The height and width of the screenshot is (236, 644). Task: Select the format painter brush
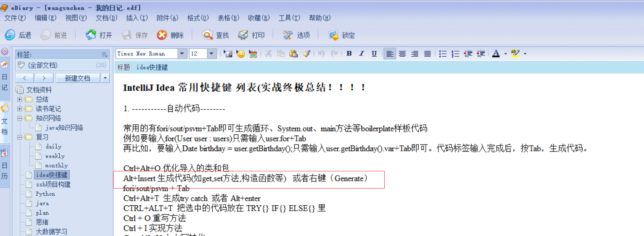point(306,54)
